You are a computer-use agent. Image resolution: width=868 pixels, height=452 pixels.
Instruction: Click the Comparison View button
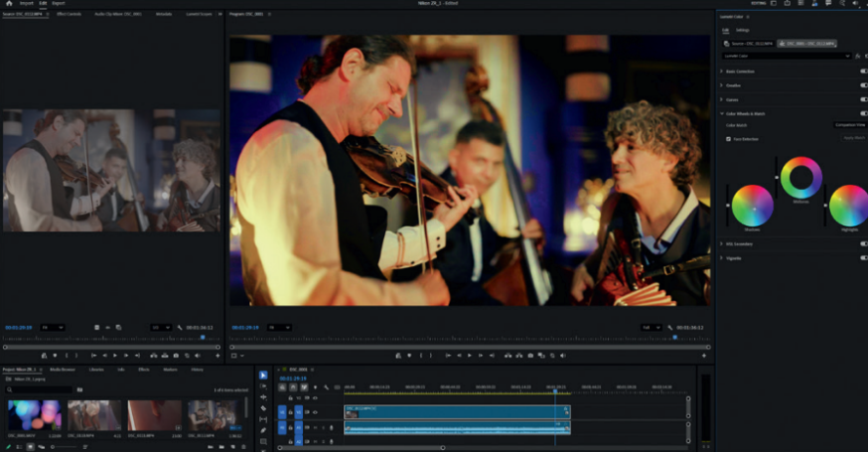(x=848, y=125)
